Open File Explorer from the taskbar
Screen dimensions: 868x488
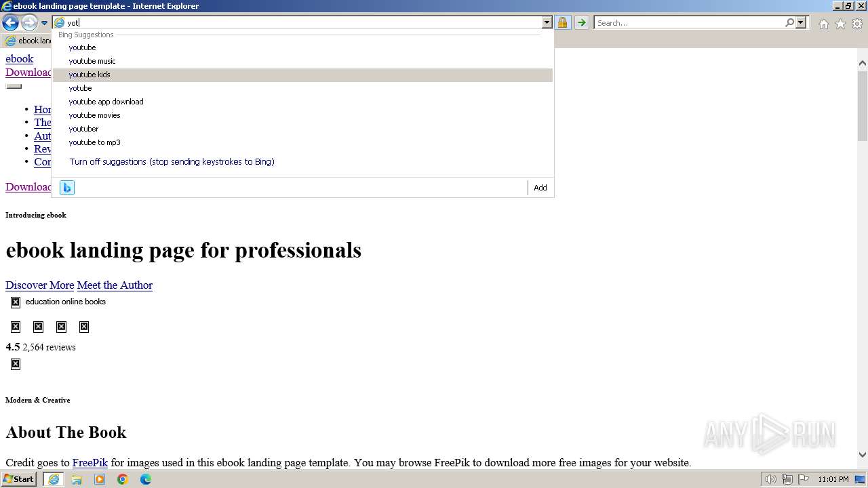[x=77, y=479]
